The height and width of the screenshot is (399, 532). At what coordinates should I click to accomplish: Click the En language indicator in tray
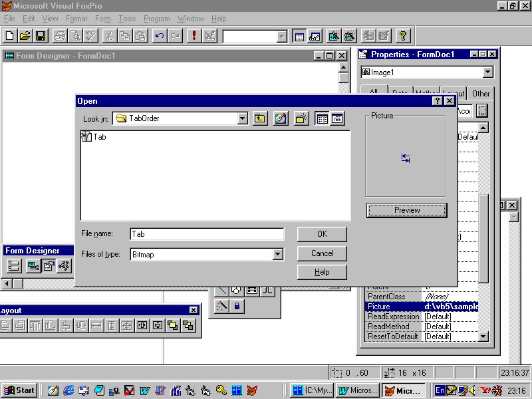point(440,390)
